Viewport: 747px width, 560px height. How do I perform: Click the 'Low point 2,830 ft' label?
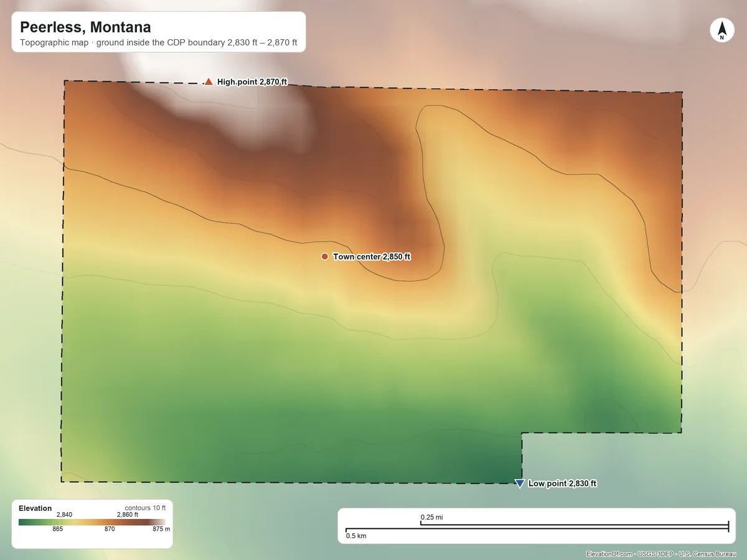pos(562,483)
